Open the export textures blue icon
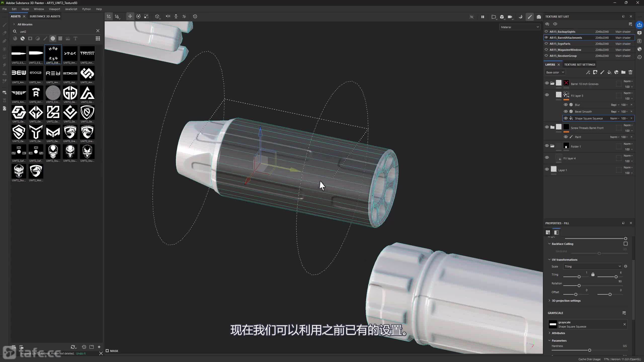644x362 pixels. click(639, 25)
